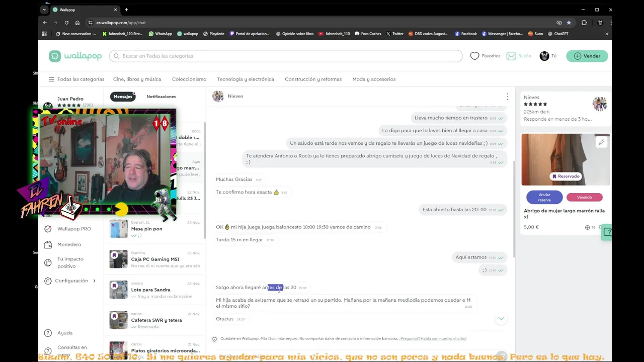The width and height of the screenshot is (644, 362).
Task: Close the Wallapop browser tab
Action: [115, 10]
